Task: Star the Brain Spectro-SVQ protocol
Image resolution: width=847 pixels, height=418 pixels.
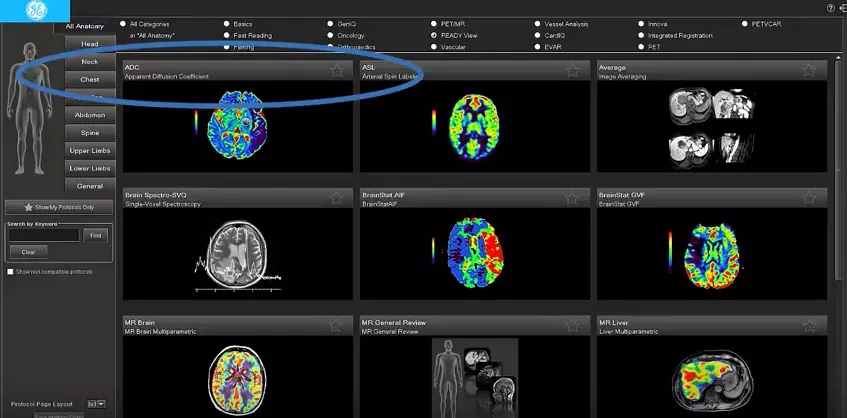Action: pos(337,198)
